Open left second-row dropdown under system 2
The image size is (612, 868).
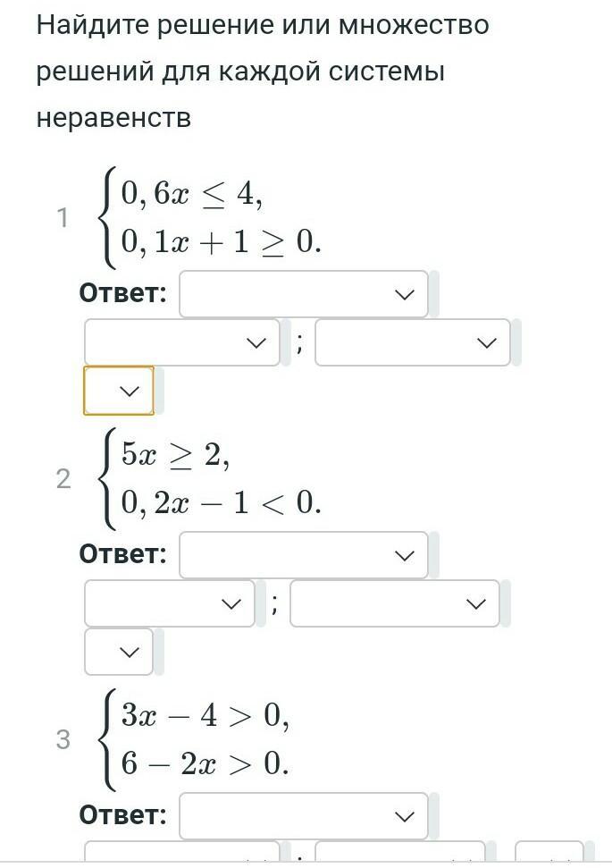(x=169, y=604)
